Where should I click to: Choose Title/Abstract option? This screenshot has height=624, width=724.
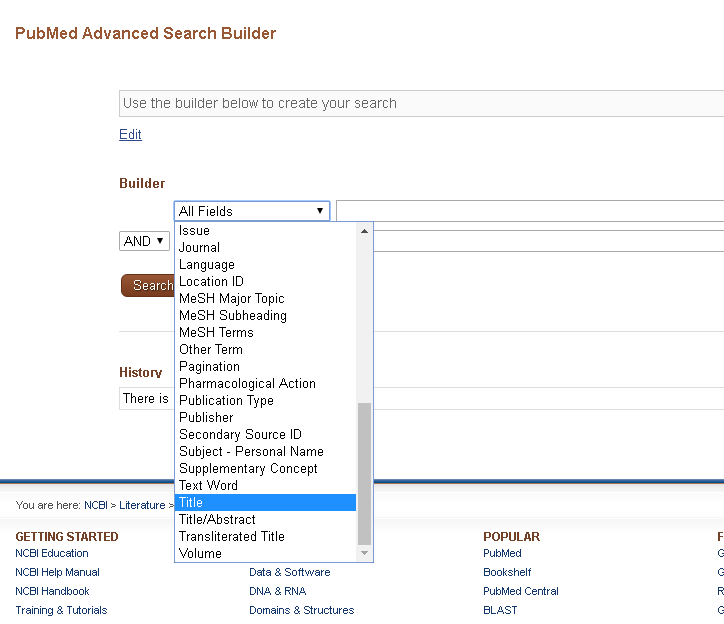(x=265, y=520)
